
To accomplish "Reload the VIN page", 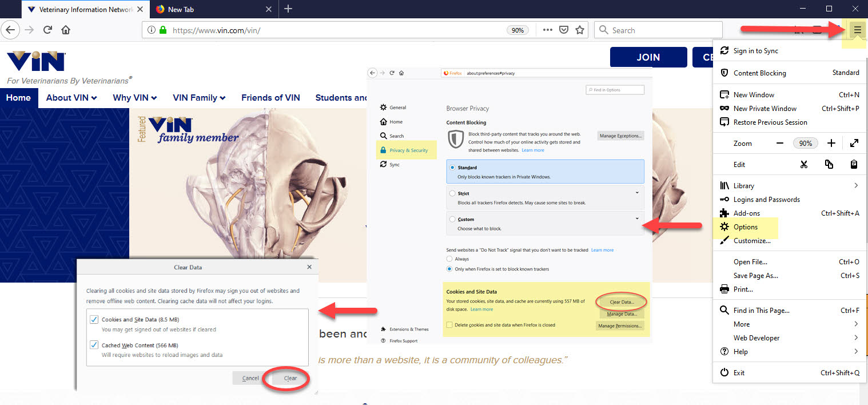I will 48,30.
